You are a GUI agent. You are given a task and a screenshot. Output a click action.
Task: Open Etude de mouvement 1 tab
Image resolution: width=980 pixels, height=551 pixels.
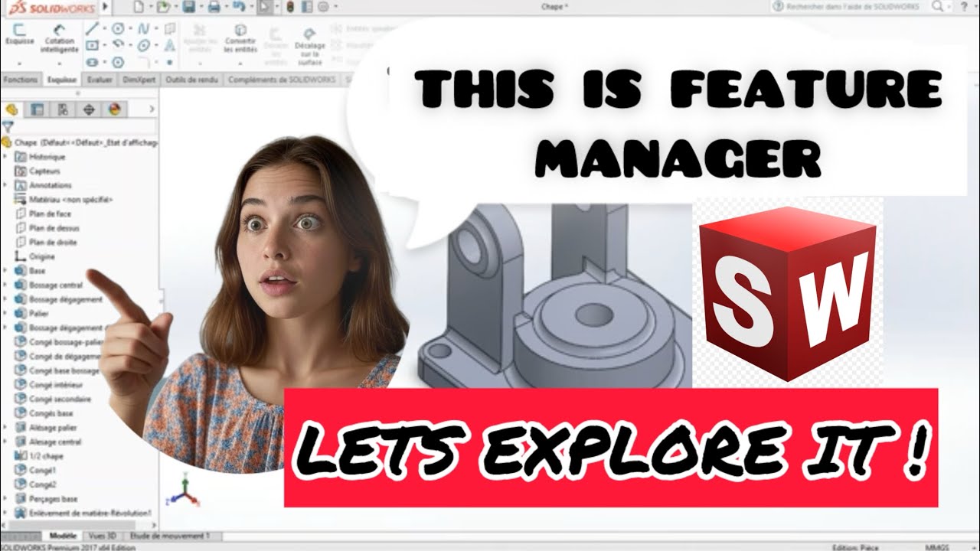click(x=171, y=536)
